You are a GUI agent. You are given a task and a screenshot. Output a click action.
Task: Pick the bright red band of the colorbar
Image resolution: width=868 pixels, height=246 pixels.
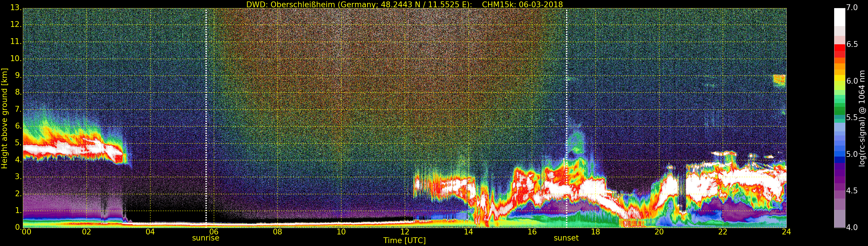[x=839, y=48]
